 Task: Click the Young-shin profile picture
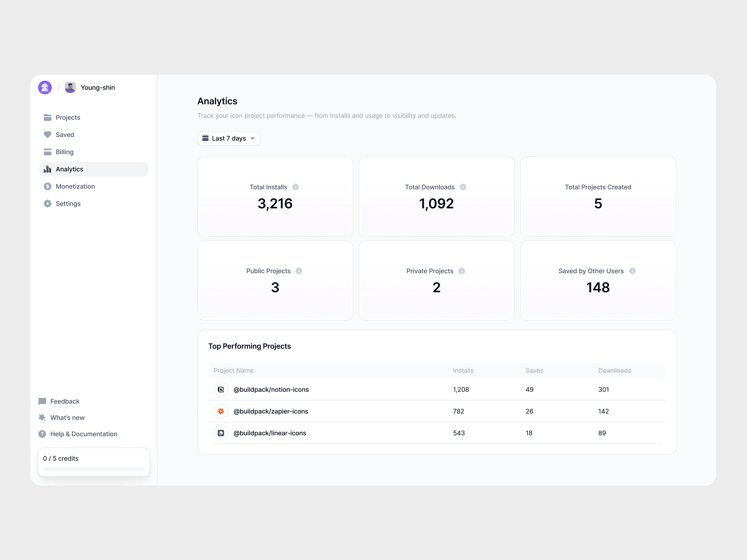[70, 88]
